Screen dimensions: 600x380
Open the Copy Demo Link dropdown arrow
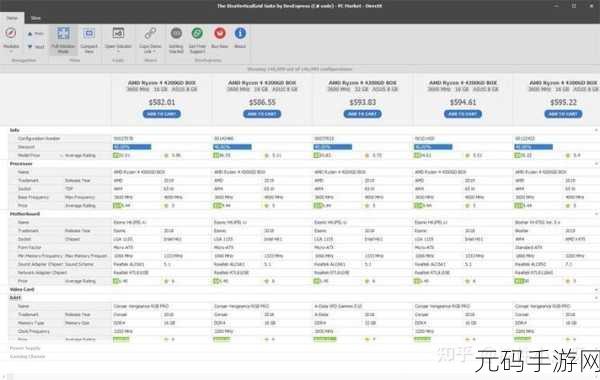154,51
